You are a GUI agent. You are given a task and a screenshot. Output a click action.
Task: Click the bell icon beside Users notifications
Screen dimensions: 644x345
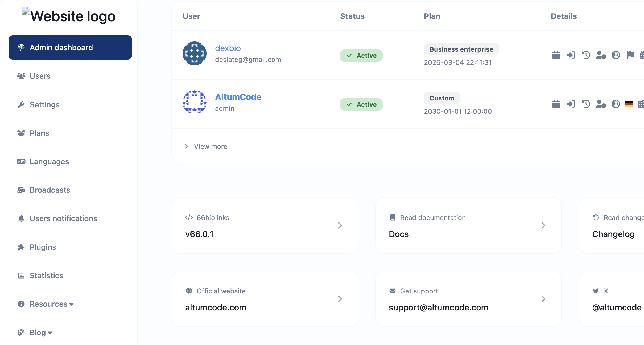(x=21, y=218)
